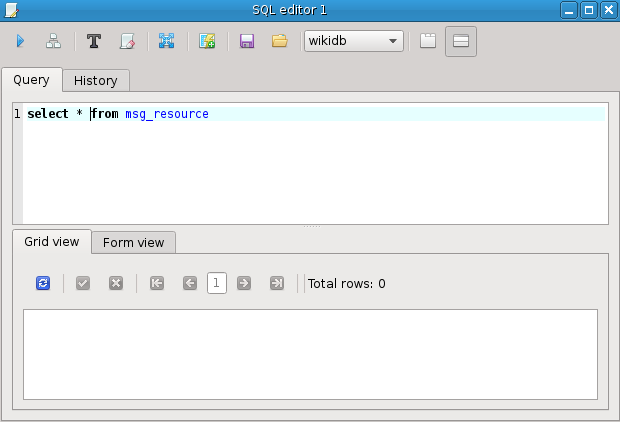
Task: Go to next page of results
Action: click(244, 283)
